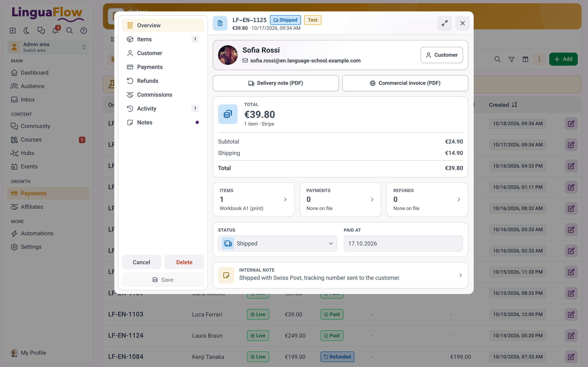Collapse sidebar using panel arrow icon

click(13, 31)
